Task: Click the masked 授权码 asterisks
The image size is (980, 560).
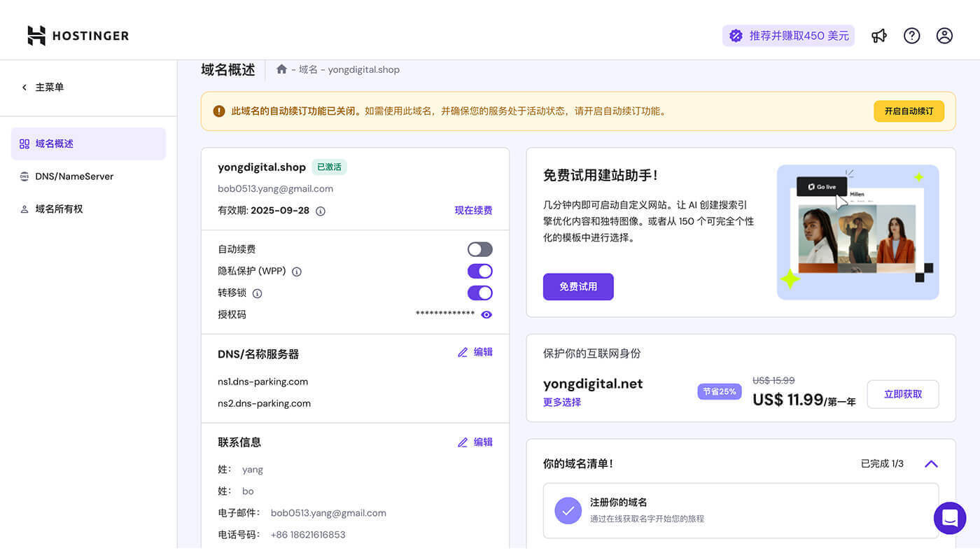Action: point(445,314)
